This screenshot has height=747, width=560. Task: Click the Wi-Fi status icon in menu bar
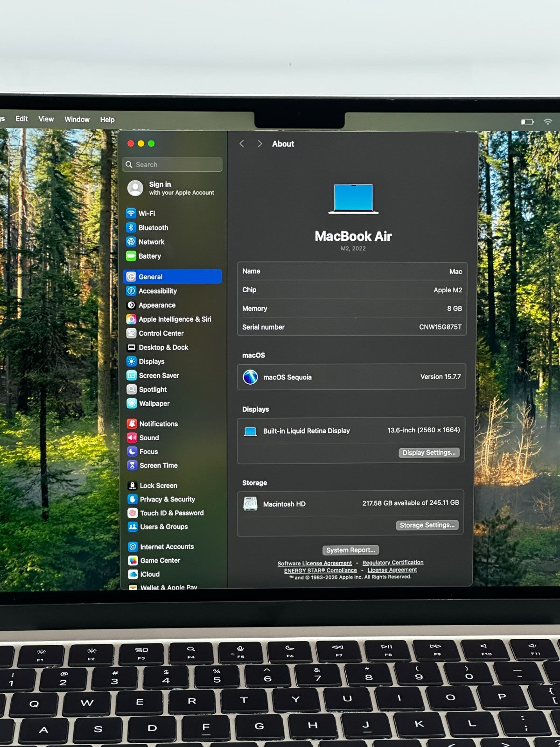click(x=548, y=122)
